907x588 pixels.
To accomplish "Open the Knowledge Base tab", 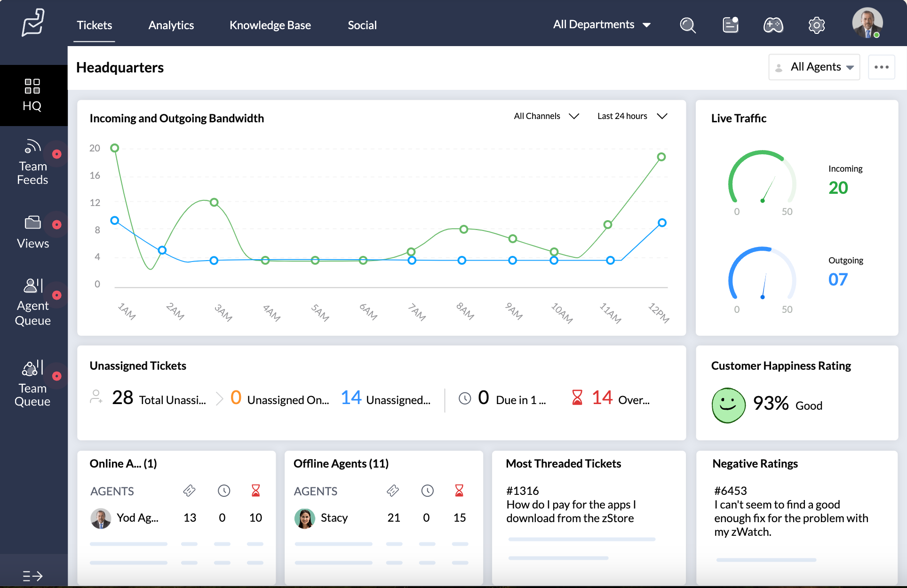I will pyautogui.click(x=270, y=25).
